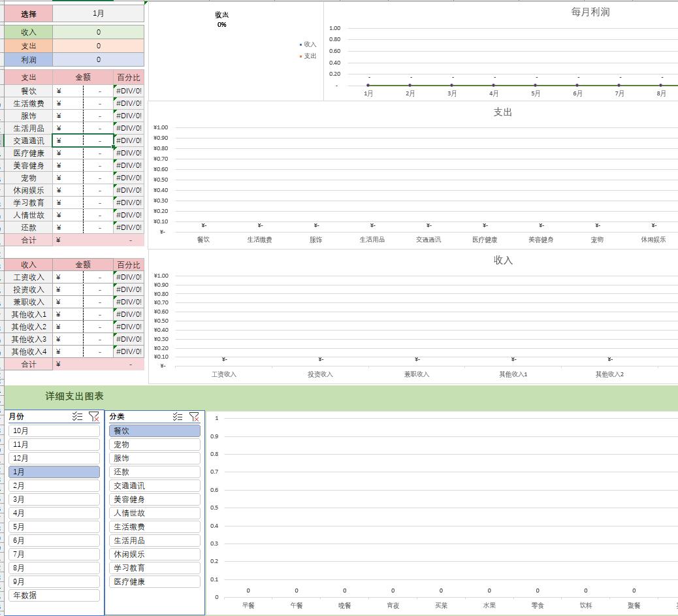Select the 工资收入 amount cell

tap(83, 277)
